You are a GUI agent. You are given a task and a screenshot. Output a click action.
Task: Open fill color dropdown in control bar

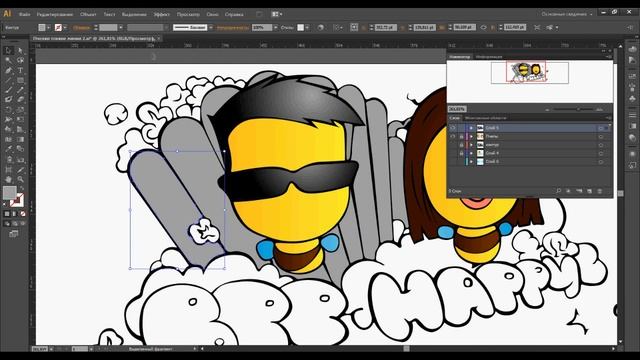49,27
